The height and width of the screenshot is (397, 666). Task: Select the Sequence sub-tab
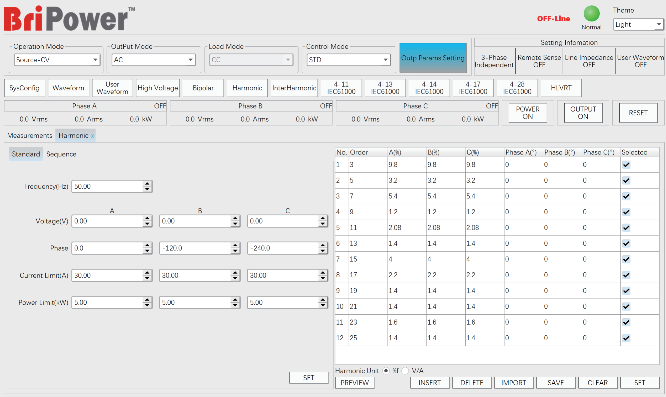pos(61,154)
